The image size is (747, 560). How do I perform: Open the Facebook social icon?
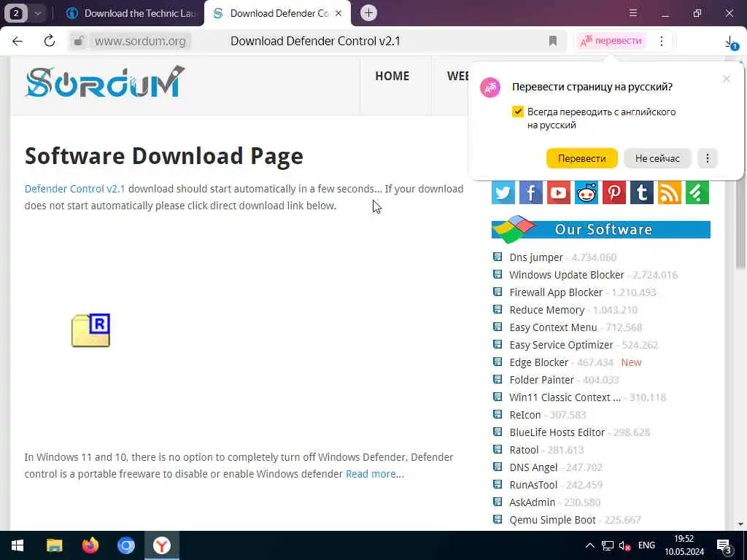pos(531,192)
